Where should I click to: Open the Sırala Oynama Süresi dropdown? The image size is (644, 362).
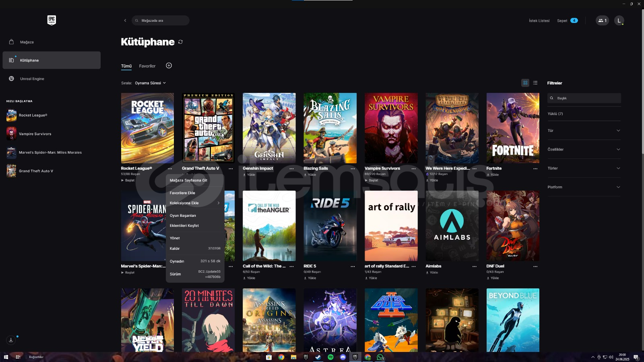coord(150,83)
